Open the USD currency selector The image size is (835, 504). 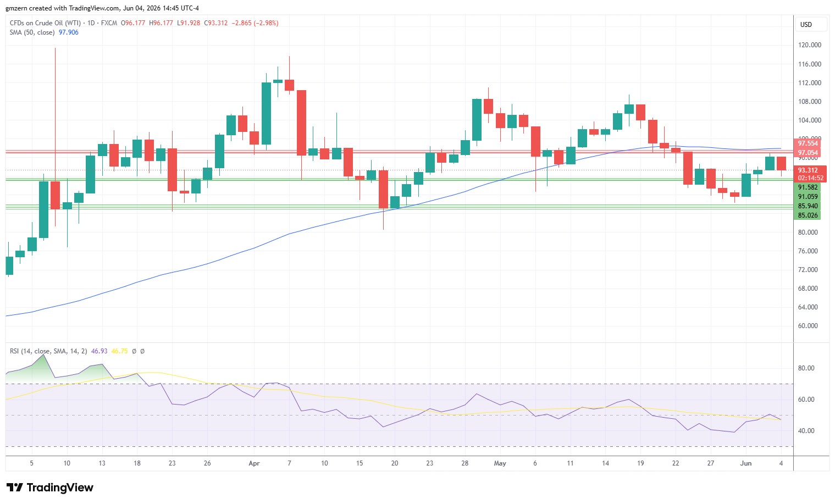point(811,24)
